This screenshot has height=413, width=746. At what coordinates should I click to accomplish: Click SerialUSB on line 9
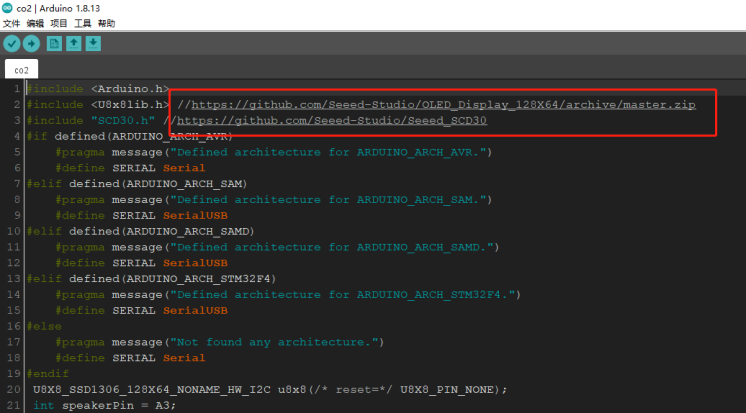195,216
